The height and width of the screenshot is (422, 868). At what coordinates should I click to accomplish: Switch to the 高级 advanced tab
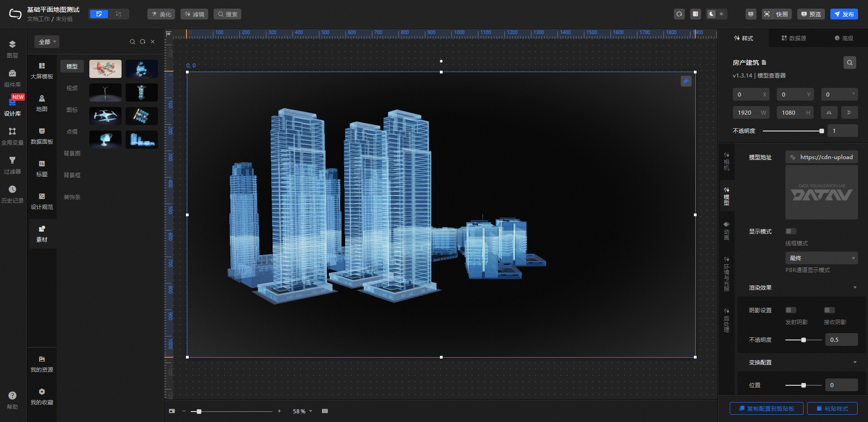coord(844,38)
